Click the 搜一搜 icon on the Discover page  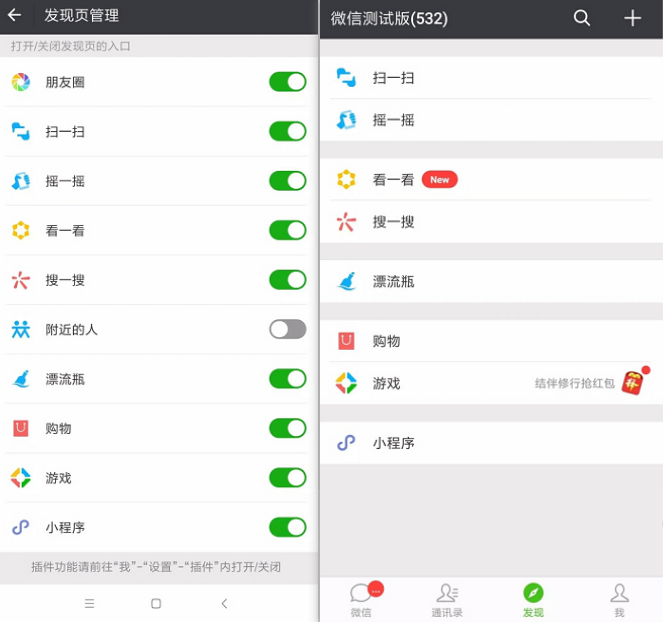pos(346,222)
